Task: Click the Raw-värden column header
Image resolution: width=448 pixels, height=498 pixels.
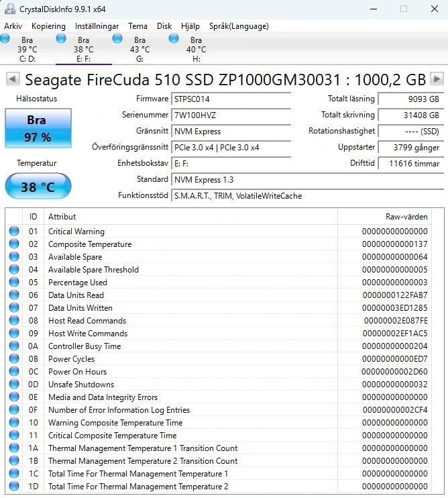Action: point(384,217)
